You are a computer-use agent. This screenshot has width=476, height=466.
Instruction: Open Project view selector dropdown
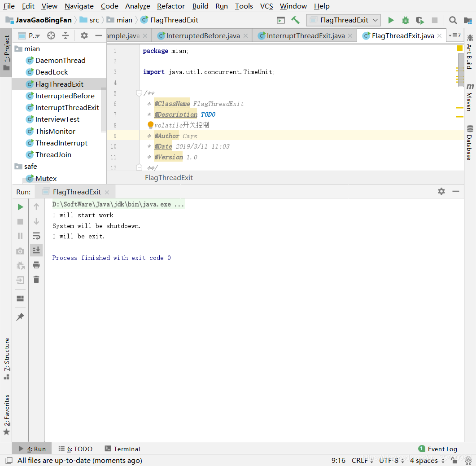coord(29,36)
